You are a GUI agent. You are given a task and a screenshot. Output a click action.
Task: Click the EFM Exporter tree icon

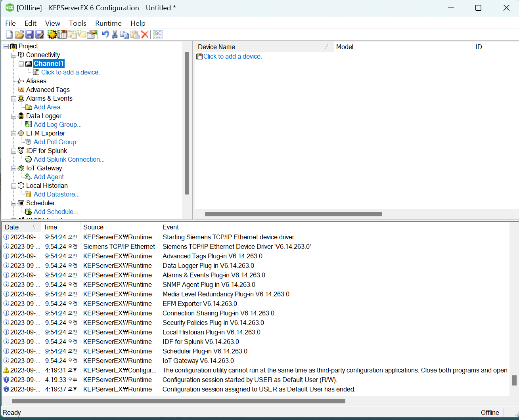coord(21,133)
